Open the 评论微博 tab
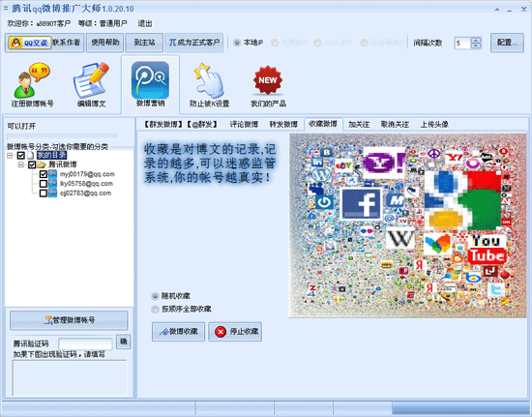Image resolution: width=532 pixels, height=417 pixels. [244, 124]
